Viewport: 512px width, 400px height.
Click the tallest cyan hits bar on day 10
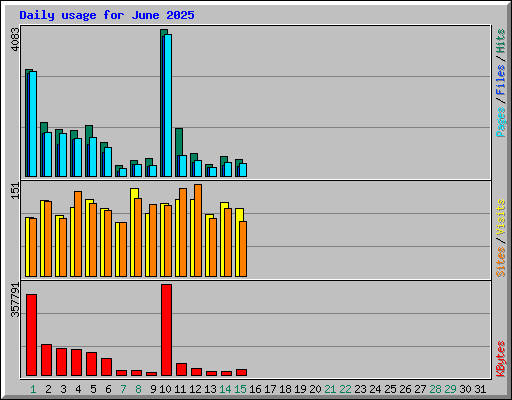[x=168, y=105]
